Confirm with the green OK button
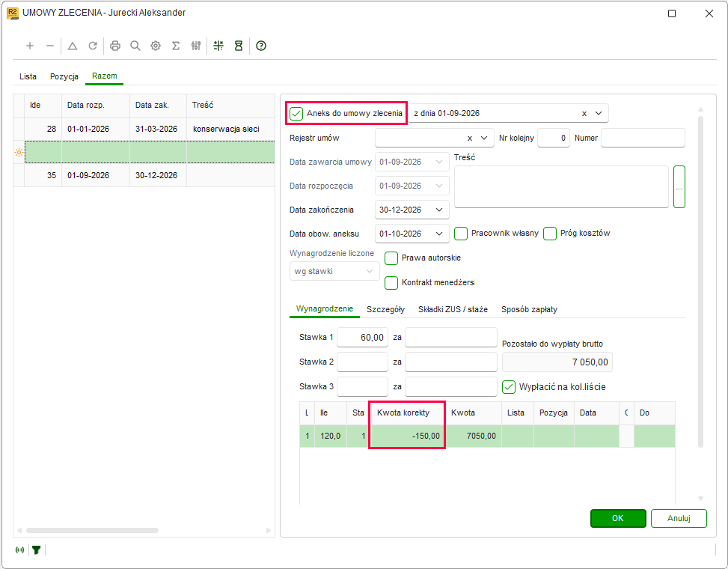This screenshot has width=728, height=569. (618, 518)
